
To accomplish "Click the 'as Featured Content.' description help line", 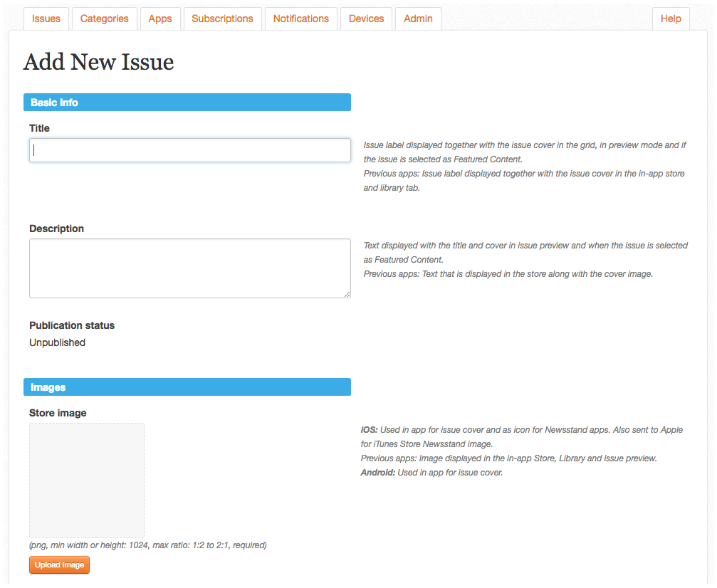I will coord(403,260).
